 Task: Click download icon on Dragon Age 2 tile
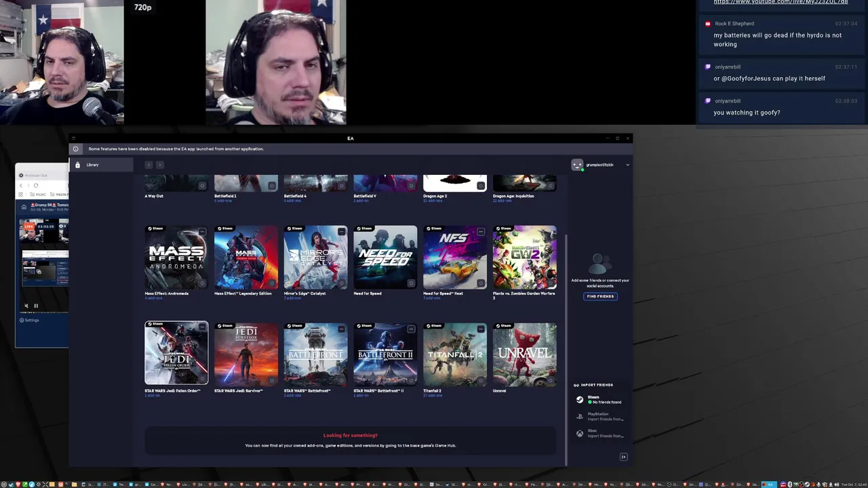point(481,185)
